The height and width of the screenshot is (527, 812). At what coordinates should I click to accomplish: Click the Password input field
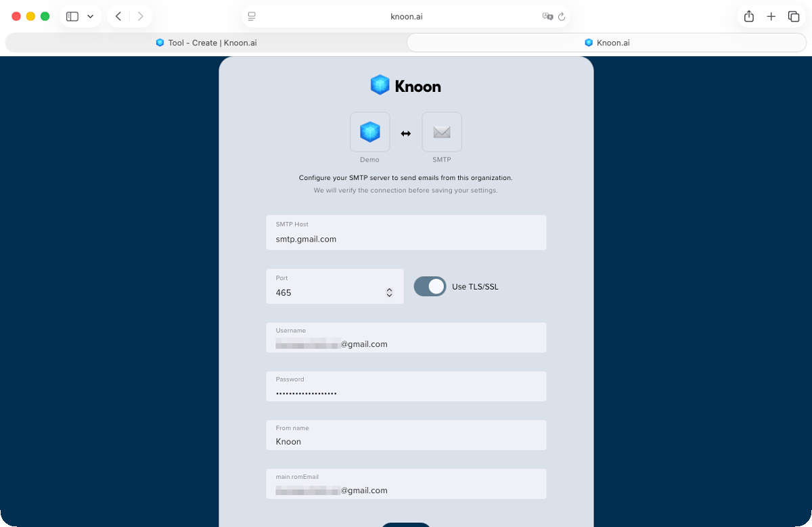[406, 386]
